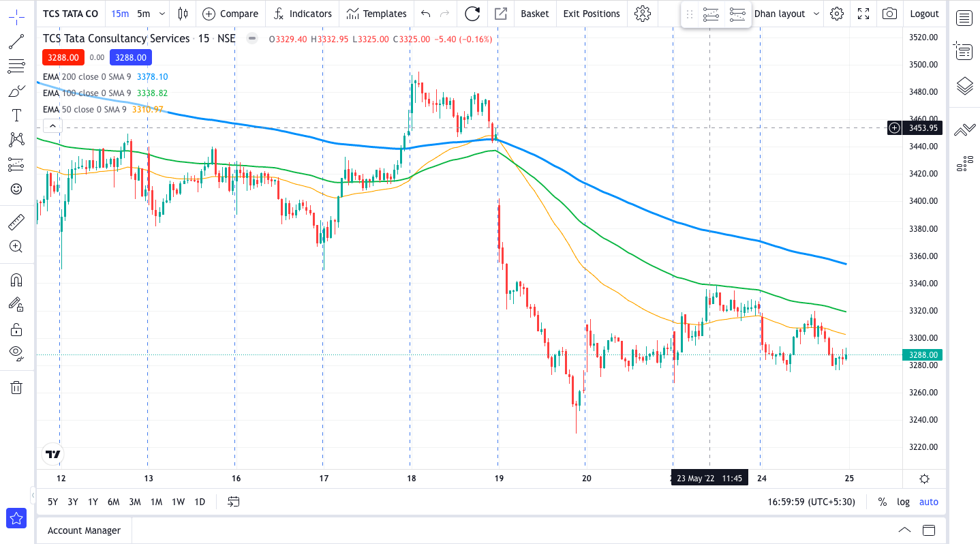Redo the chart action
The width and height of the screenshot is (980, 544).
point(445,14)
